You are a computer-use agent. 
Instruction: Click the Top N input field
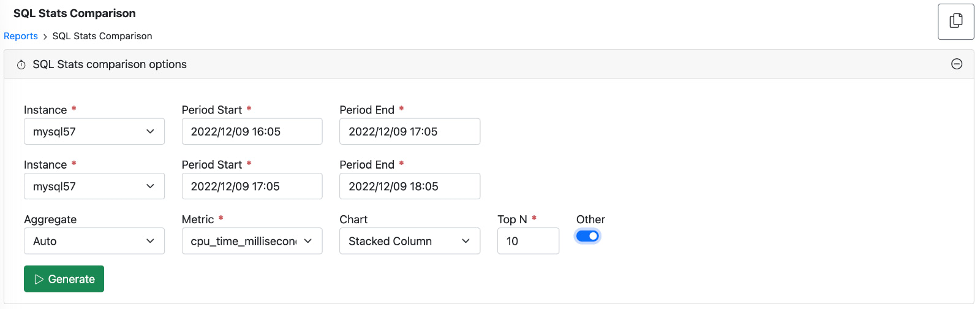[528, 241]
